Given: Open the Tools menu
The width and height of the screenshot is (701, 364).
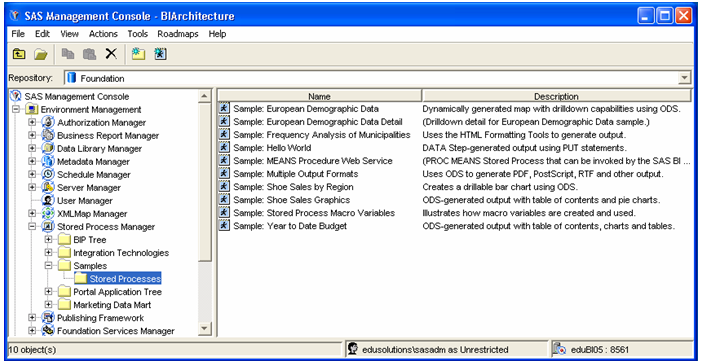Looking at the screenshot, I should (x=137, y=34).
